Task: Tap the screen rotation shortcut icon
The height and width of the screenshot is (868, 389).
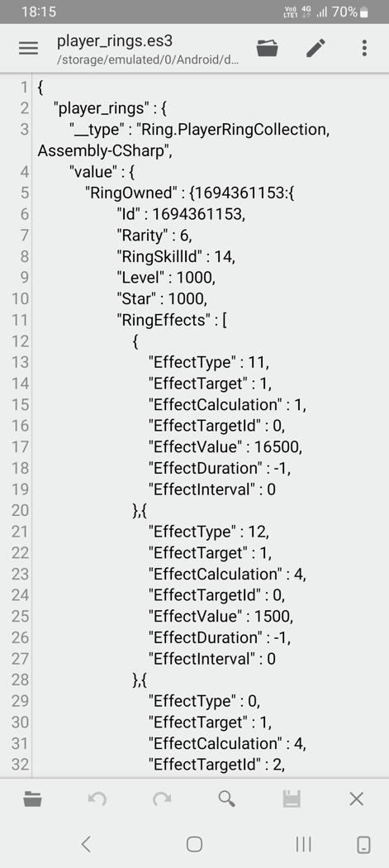Action: click(x=363, y=844)
